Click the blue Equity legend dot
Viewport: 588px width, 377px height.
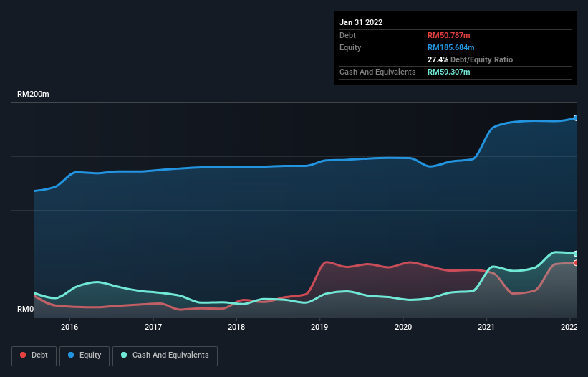pos(71,355)
